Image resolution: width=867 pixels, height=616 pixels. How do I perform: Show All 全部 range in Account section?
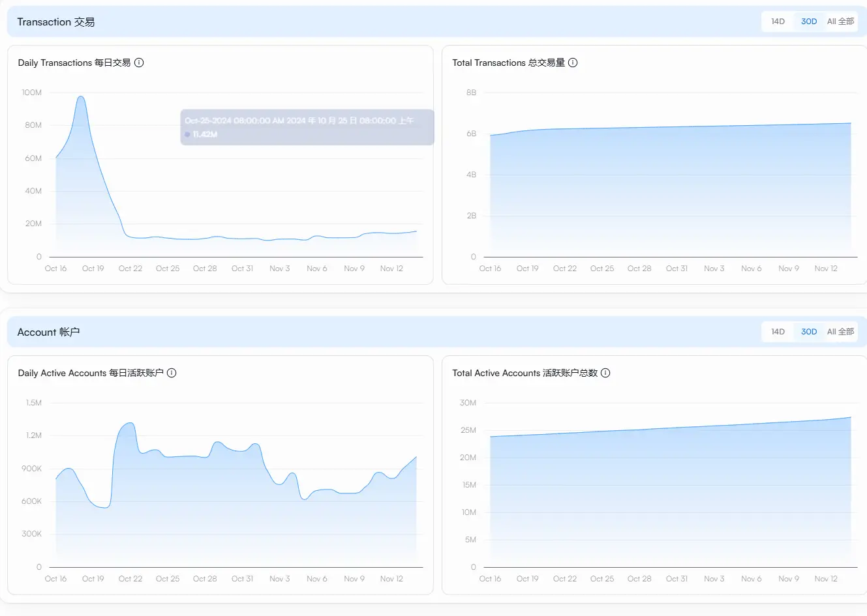840,332
